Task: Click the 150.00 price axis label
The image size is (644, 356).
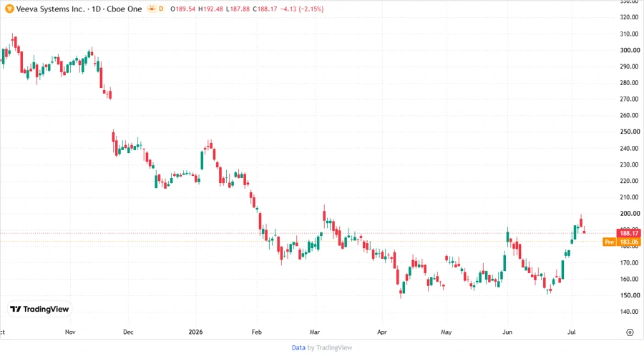Action: (630, 295)
